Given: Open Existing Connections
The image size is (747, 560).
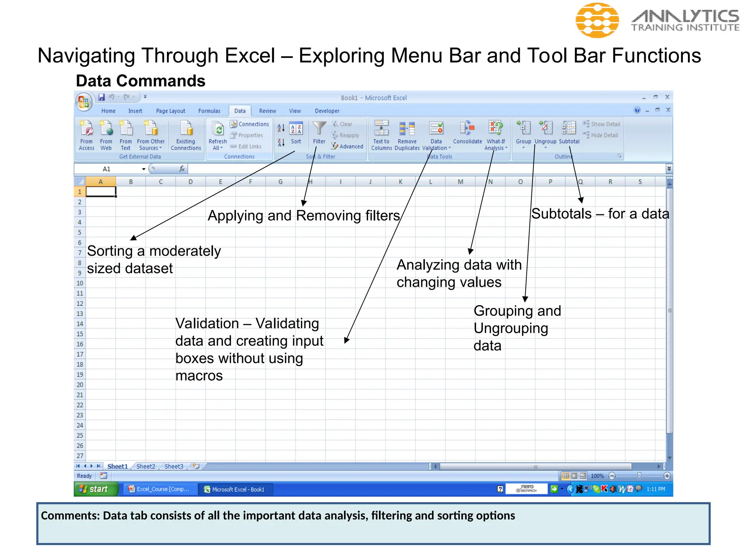Looking at the screenshot, I should [x=186, y=135].
